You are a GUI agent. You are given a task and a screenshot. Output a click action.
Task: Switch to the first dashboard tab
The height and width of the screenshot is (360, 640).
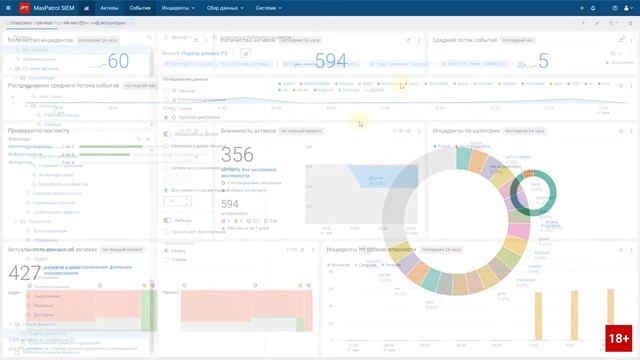31,23
